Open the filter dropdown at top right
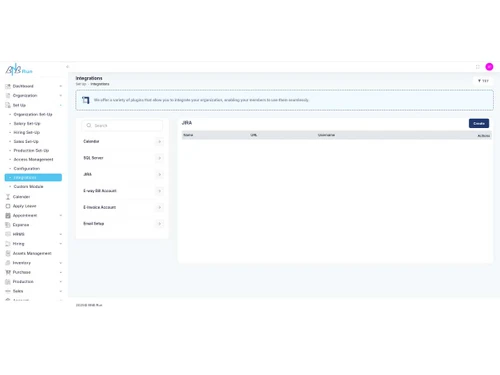Screen dimensions: 500x375 [x=483, y=81]
